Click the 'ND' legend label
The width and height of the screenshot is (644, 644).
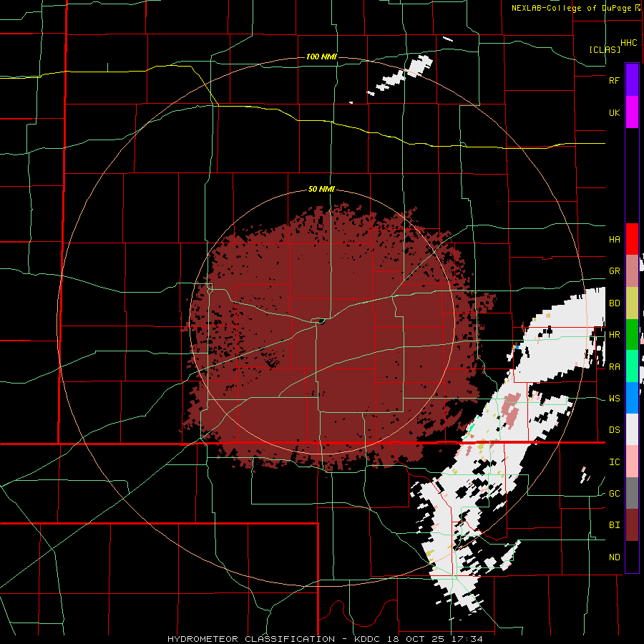click(x=614, y=557)
